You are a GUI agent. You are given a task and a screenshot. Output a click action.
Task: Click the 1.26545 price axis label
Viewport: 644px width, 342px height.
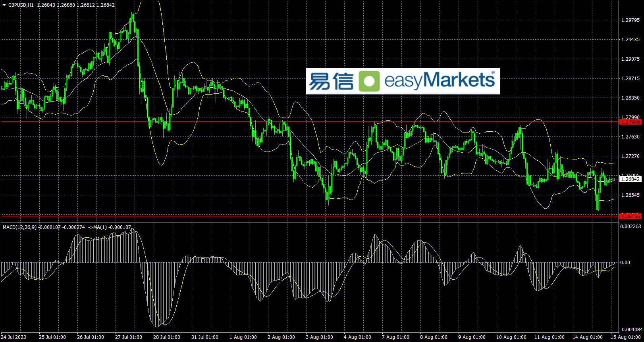pos(631,195)
